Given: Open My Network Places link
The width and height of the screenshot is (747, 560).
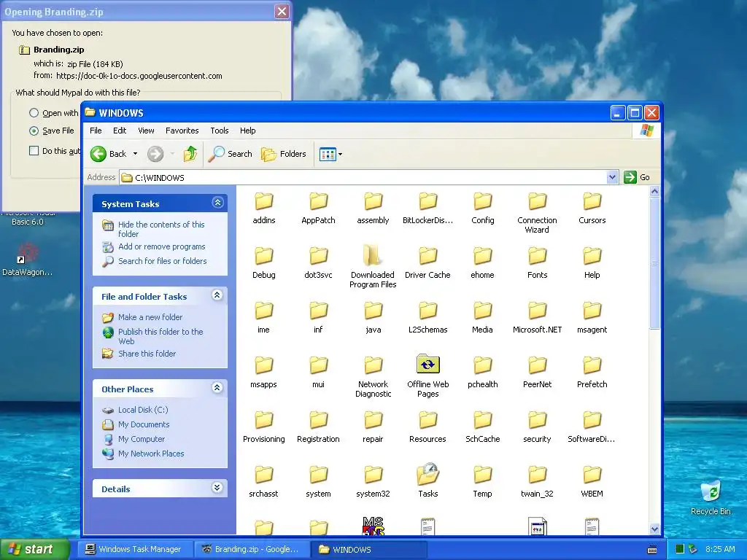Looking at the screenshot, I should click(151, 454).
